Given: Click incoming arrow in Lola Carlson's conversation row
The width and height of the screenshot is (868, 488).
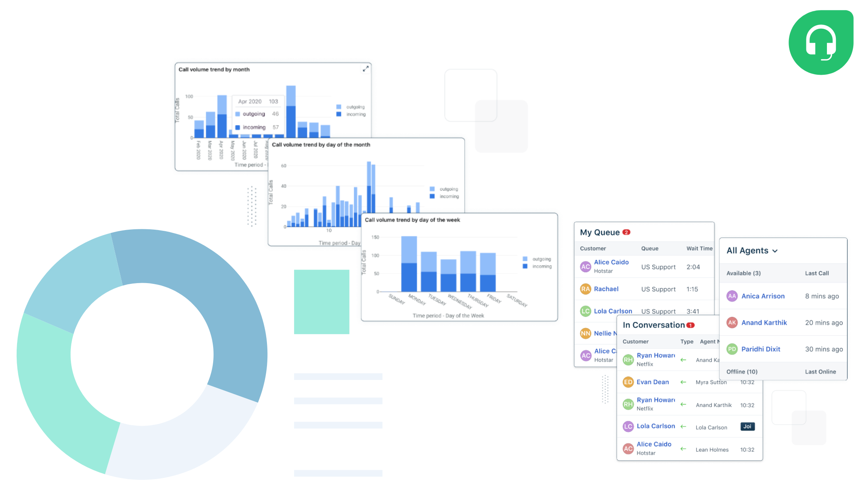Looking at the screenshot, I should pyautogui.click(x=683, y=426).
